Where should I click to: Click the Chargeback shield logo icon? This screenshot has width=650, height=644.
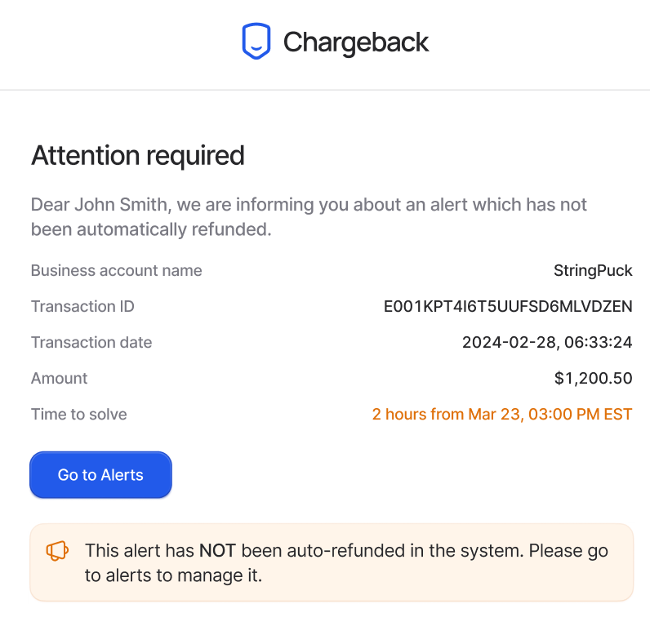tap(256, 41)
